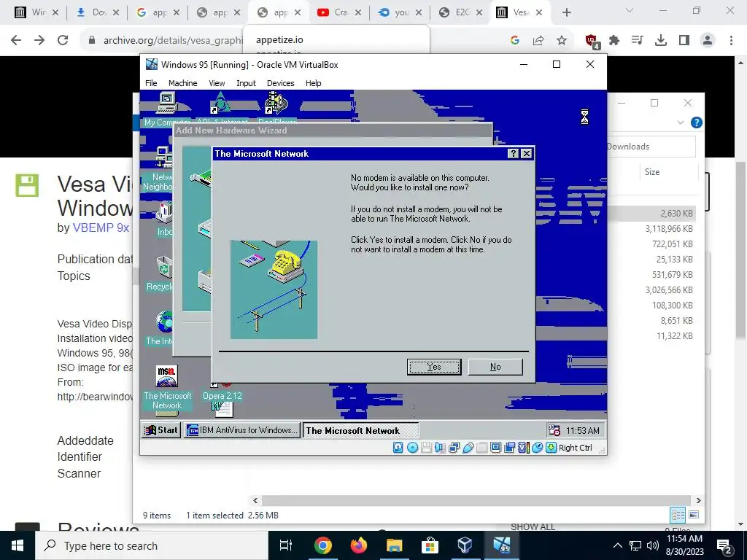Open the Windows 95 Start button
The width and height of the screenshot is (747, 560).
[161, 430]
